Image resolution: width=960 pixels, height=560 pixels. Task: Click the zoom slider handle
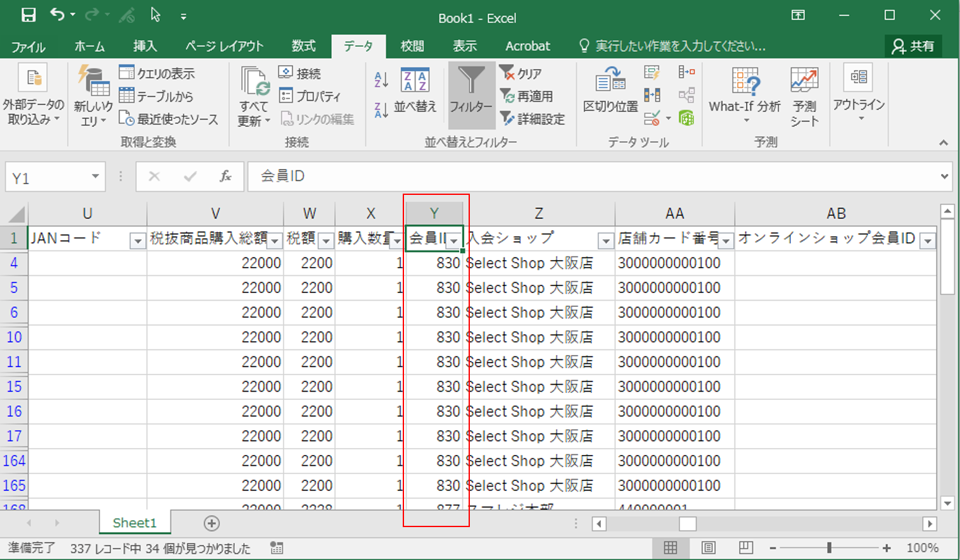point(829,548)
